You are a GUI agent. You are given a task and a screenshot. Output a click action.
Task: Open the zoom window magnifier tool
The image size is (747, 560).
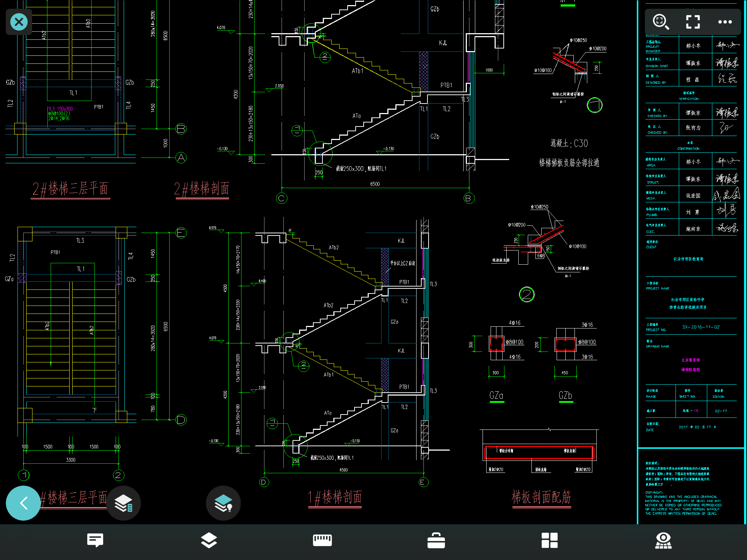pos(661,22)
